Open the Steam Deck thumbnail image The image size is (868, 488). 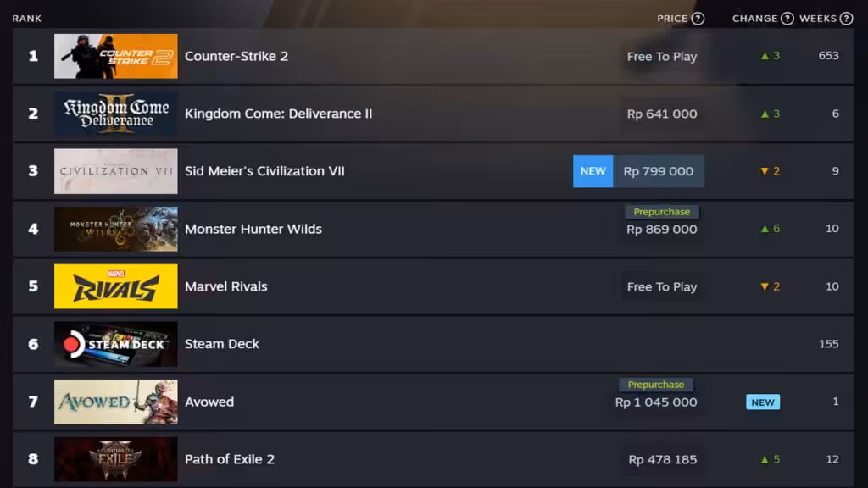tap(115, 344)
